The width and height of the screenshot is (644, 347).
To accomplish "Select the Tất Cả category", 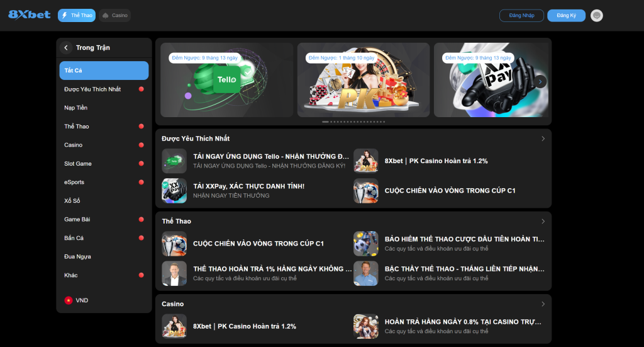I will click(104, 71).
